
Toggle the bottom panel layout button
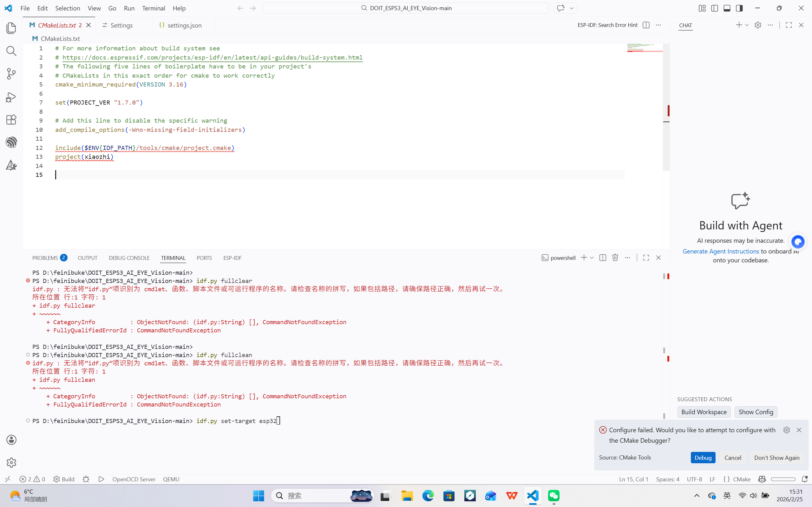(727, 8)
